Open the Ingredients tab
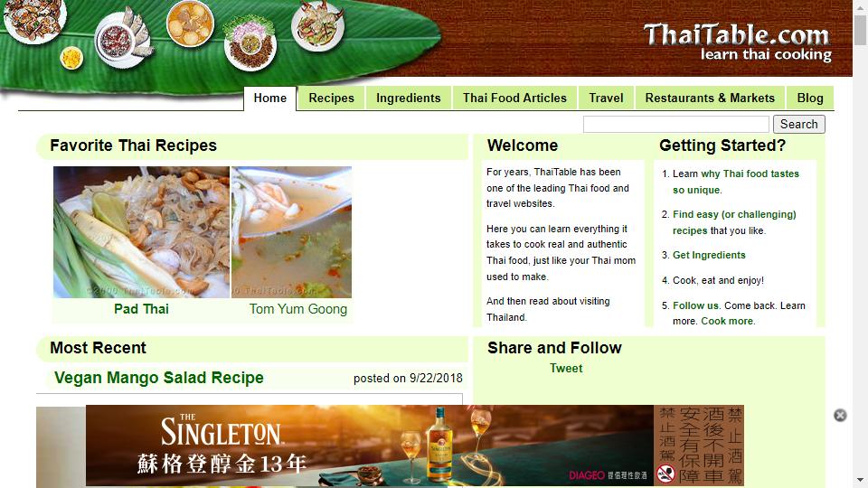 pos(409,98)
